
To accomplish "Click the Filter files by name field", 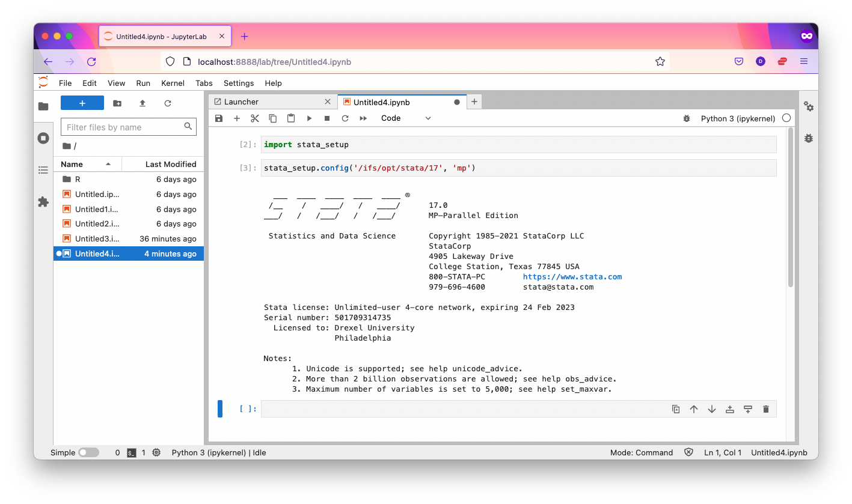I will tap(129, 127).
